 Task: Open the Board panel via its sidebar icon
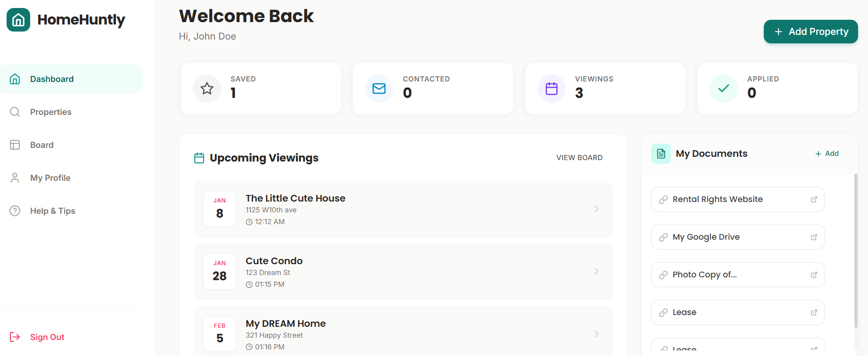click(x=15, y=145)
